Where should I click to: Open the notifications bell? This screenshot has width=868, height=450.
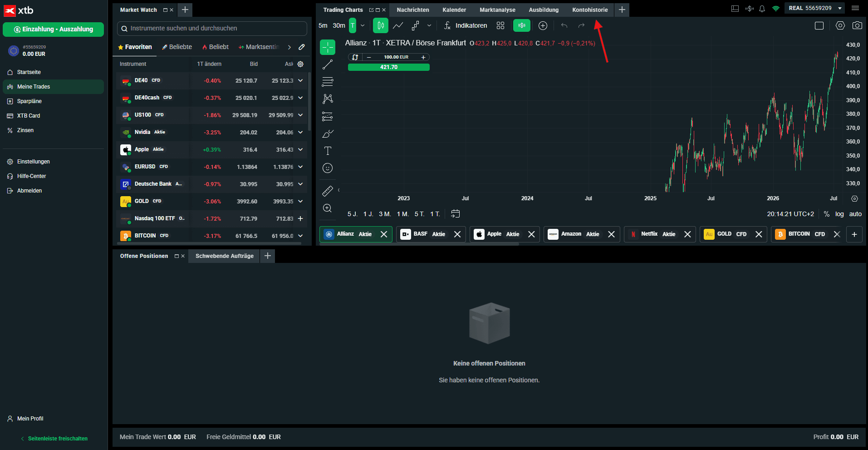point(762,9)
